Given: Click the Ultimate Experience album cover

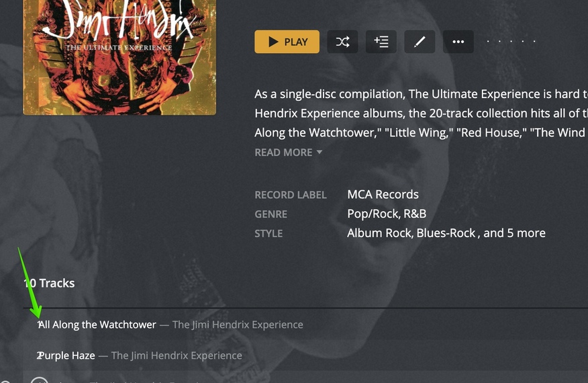Looking at the screenshot, I should coord(119,57).
